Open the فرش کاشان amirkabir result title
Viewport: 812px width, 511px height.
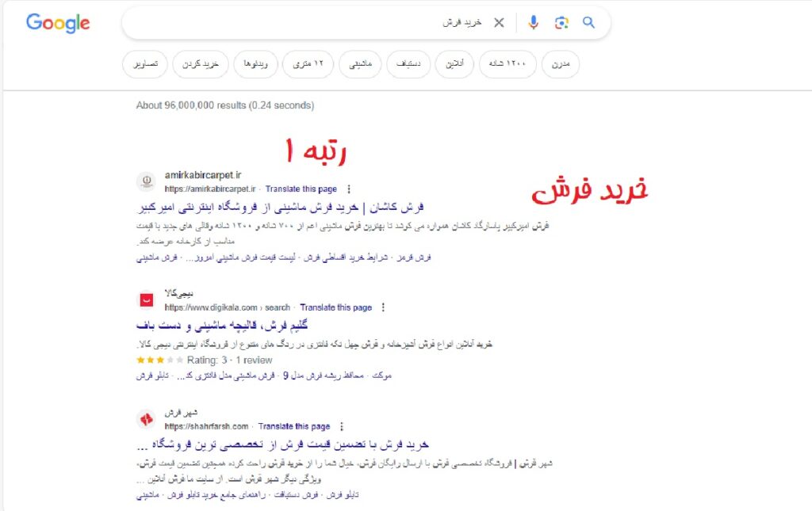[x=281, y=208]
